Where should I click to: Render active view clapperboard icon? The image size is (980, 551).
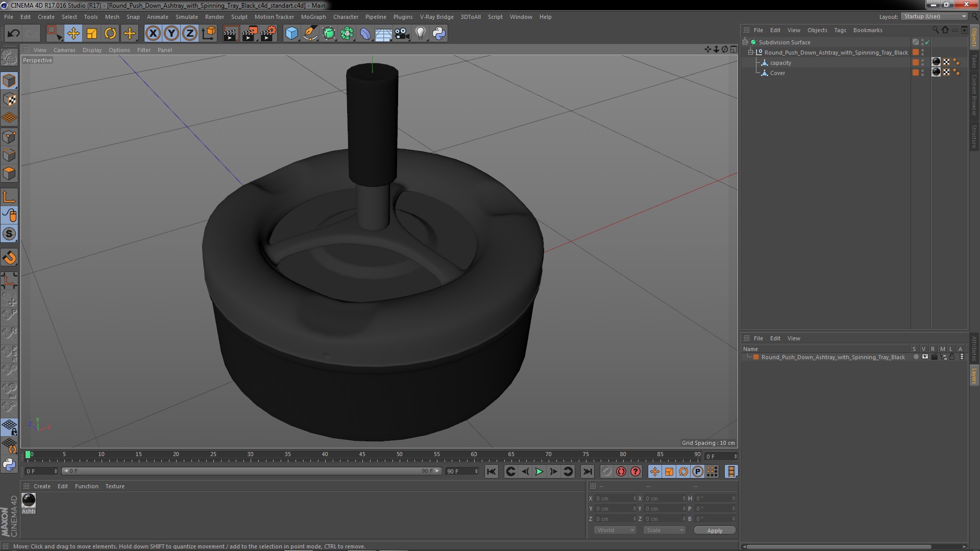pos(231,34)
